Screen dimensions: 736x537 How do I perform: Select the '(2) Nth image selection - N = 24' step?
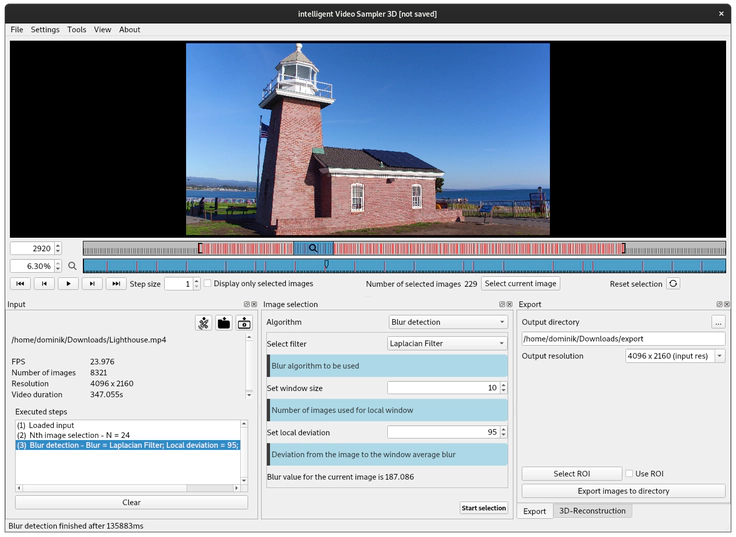coord(128,435)
